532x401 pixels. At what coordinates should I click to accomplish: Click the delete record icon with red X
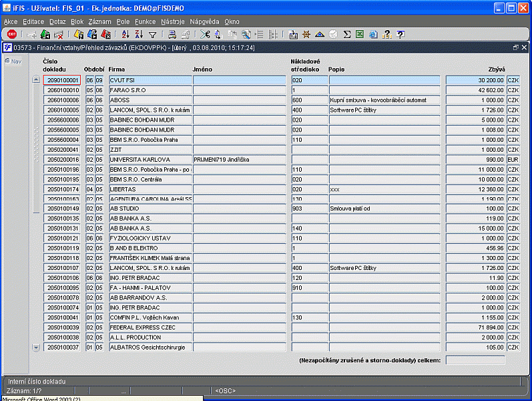point(59,34)
